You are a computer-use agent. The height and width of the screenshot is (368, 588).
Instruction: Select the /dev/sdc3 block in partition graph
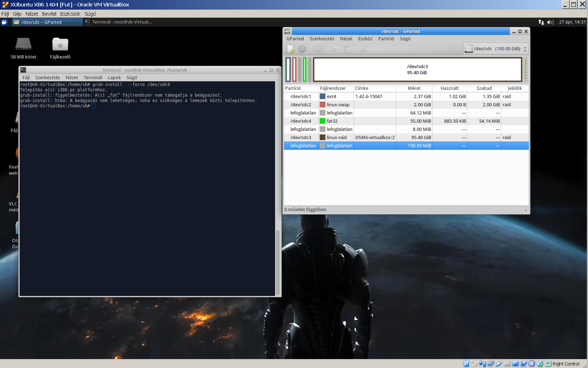pos(417,70)
